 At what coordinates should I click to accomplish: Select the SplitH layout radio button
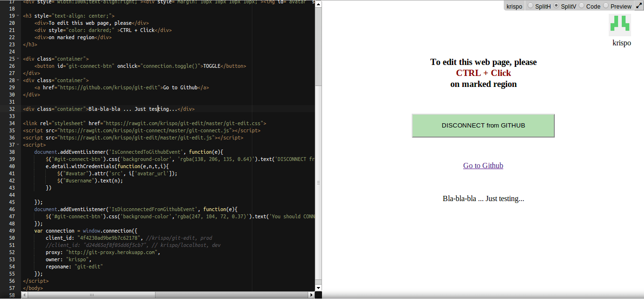(x=531, y=6)
